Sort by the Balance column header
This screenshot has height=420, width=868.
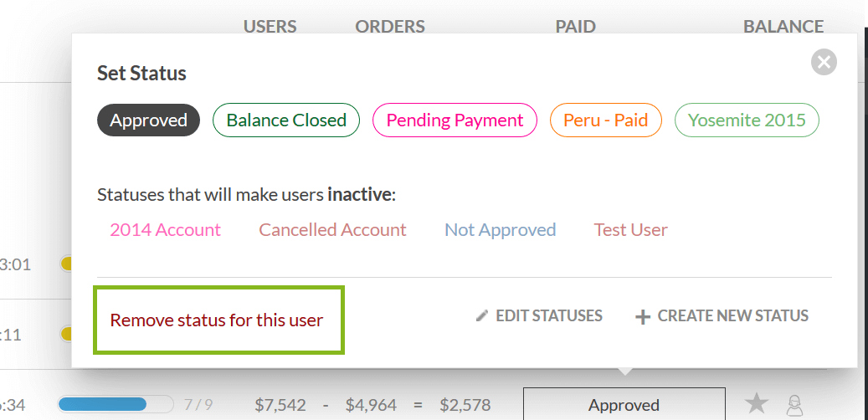click(x=783, y=27)
